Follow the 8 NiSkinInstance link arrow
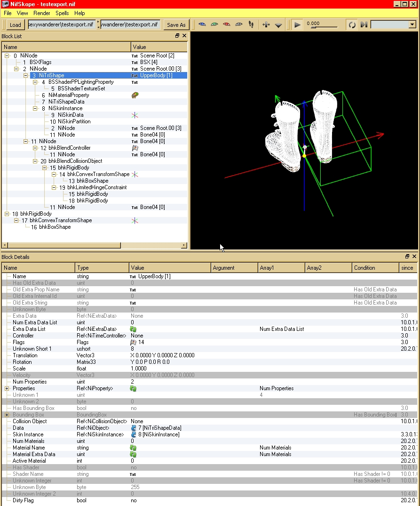This screenshot has width=420, height=506. 134,434
